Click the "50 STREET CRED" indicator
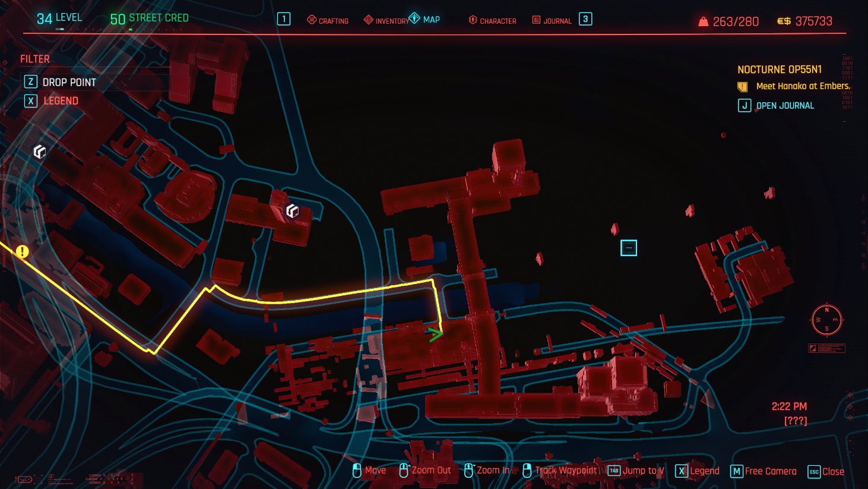868x489 pixels. point(149,19)
